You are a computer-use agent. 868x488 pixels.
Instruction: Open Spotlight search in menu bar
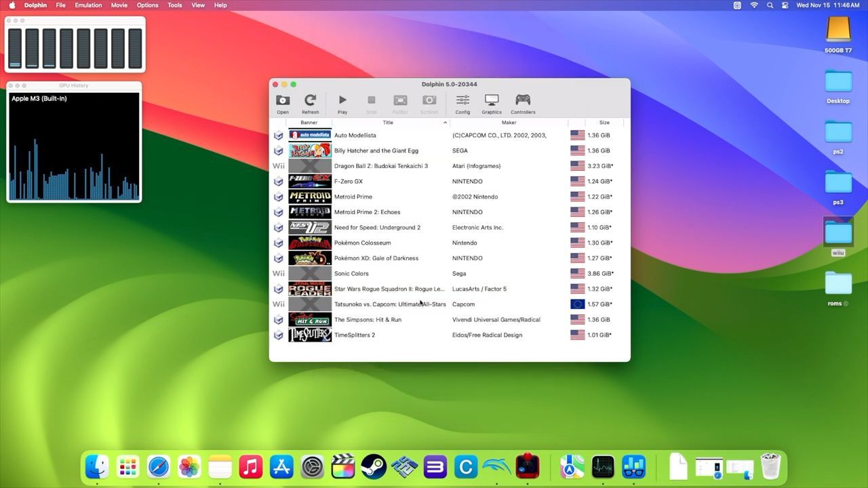point(770,5)
